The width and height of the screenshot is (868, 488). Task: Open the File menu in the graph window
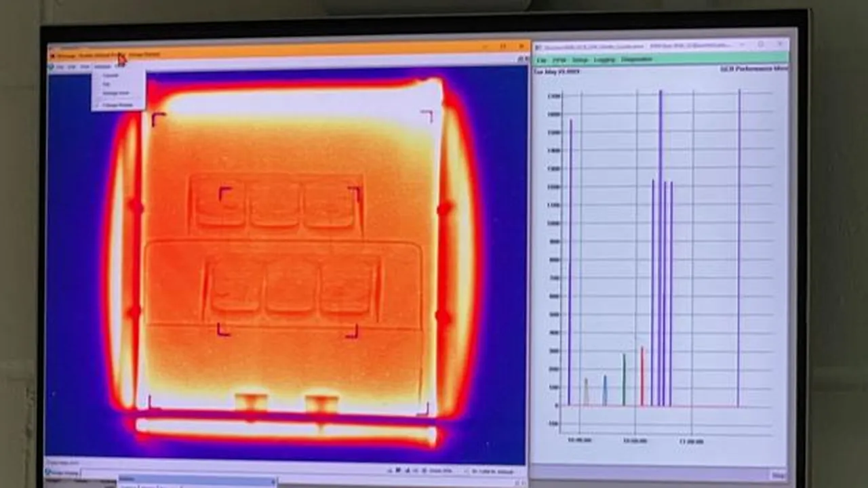click(542, 60)
